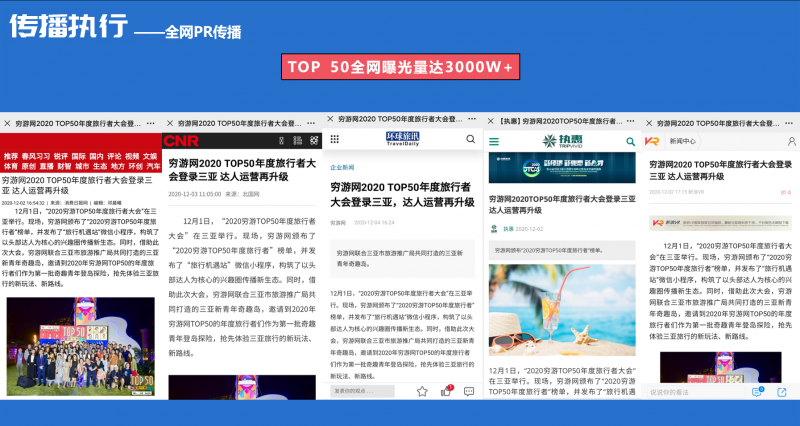Click the 新闻中心 link in the VR header
This screenshot has width=800, height=426.
click(683, 141)
